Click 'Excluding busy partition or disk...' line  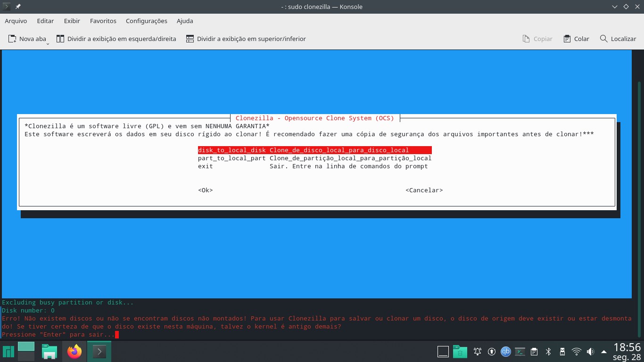(68, 303)
